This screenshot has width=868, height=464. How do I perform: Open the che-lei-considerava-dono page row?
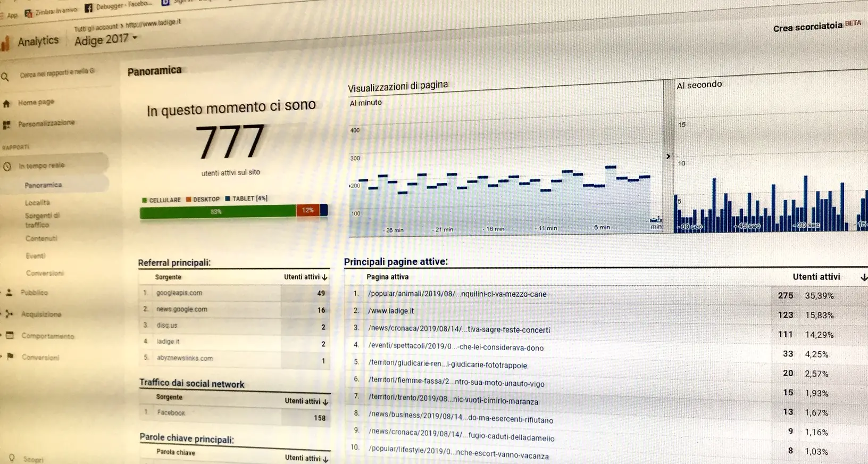coord(456,347)
